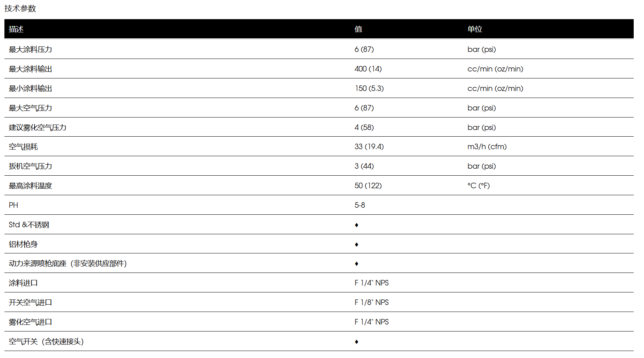Viewport: 644px width, 358px height.
Task: Select the cc/min (oz/min) unit for 最大涂料输出
Action: tap(495, 69)
